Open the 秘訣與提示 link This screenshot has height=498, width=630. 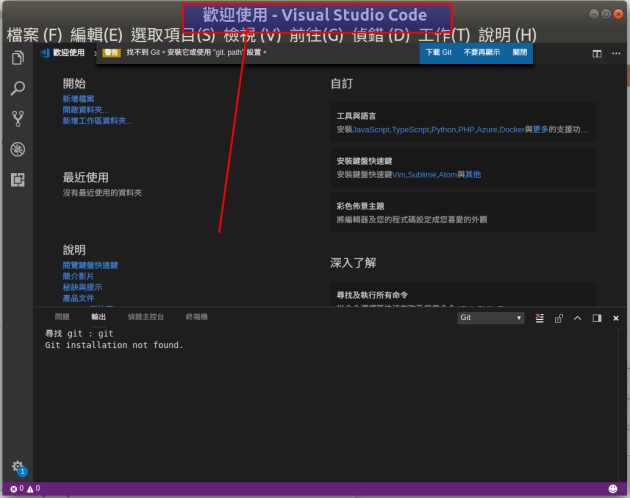pos(82,287)
